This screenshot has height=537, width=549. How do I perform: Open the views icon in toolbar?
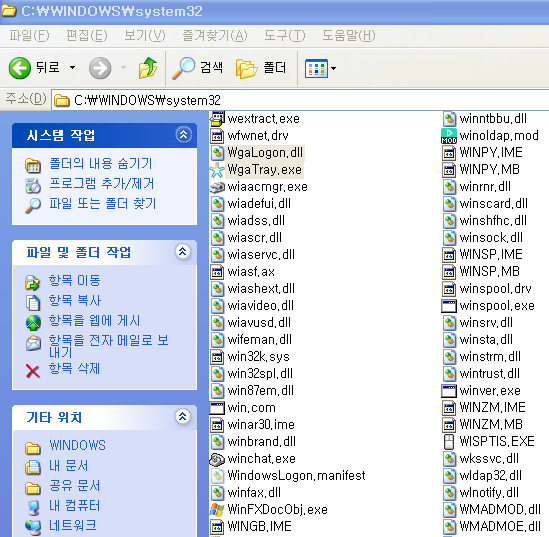(x=316, y=68)
